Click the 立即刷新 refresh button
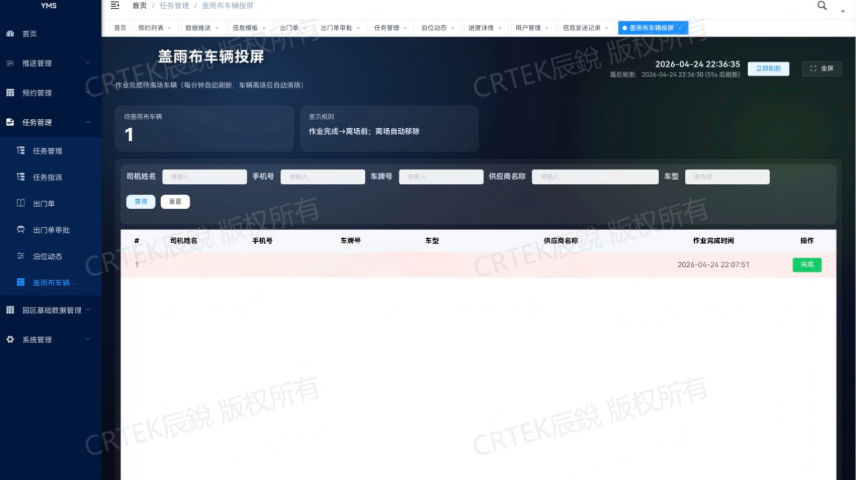This screenshot has width=856, height=480. pyautogui.click(x=768, y=69)
